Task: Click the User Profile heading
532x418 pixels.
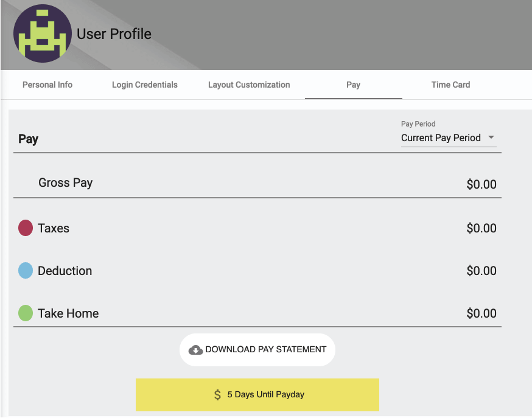Action: pyautogui.click(x=114, y=34)
